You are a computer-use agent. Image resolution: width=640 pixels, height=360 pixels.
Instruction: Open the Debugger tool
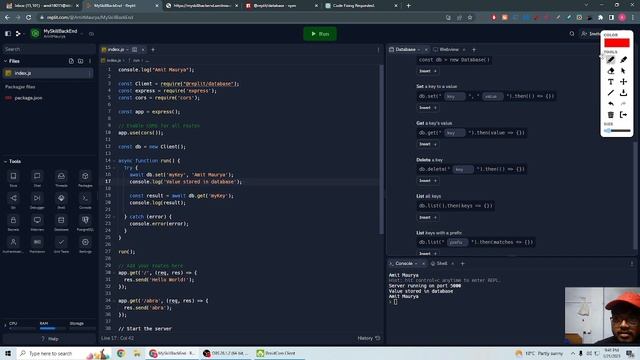click(37, 200)
